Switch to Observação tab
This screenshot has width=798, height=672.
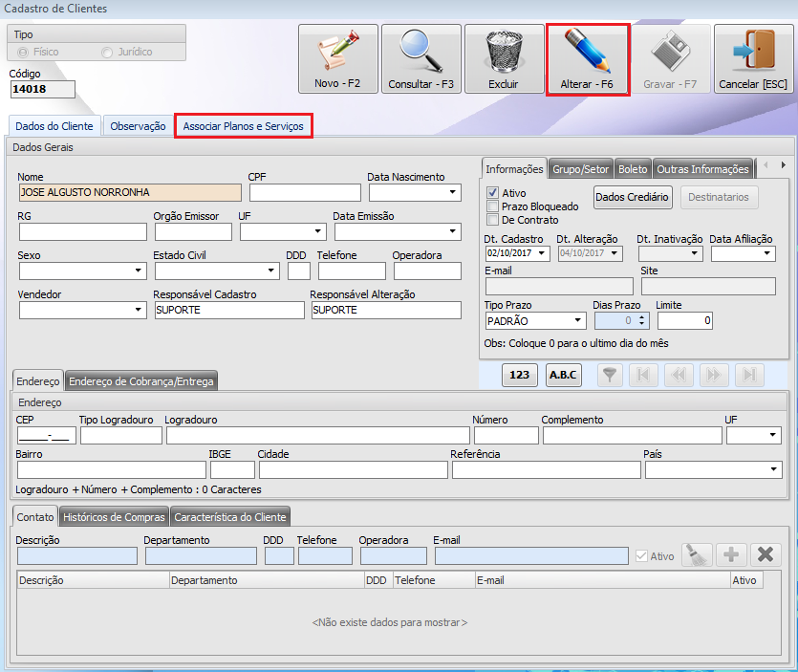coord(138,126)
